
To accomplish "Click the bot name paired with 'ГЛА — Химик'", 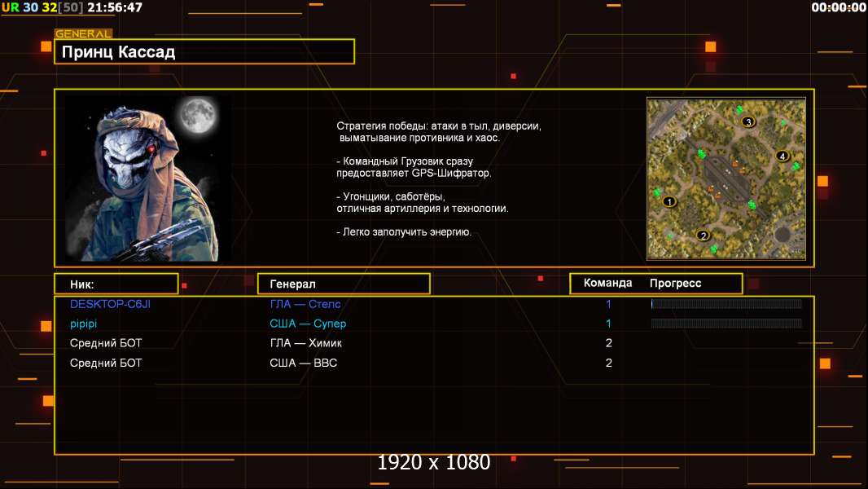I will pyautogui.click(x=106, y=343).
